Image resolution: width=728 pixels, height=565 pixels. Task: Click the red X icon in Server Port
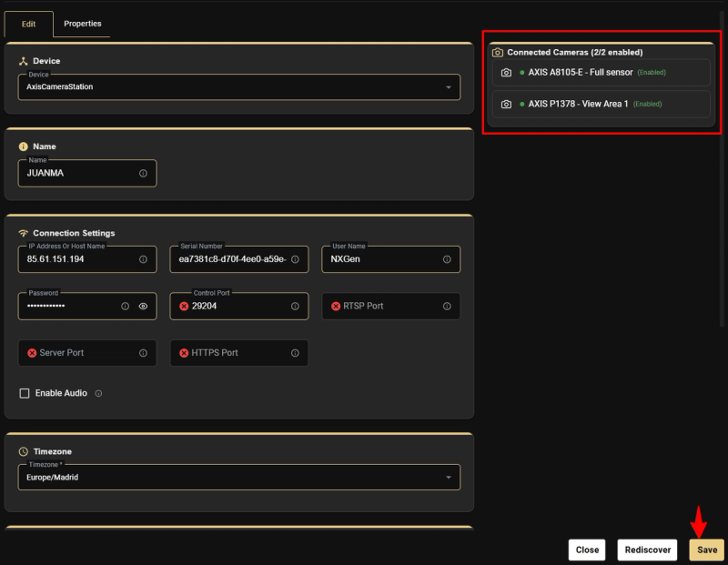tap(32, 353)
